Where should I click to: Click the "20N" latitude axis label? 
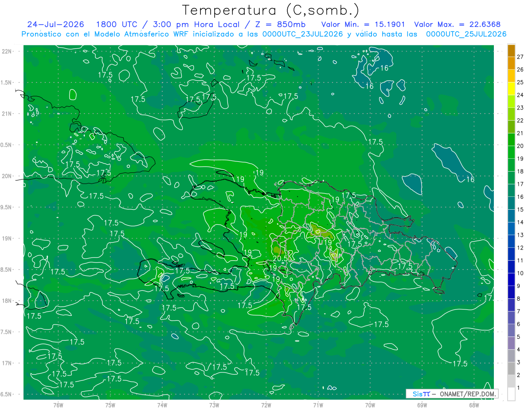(x=7, y=176)
